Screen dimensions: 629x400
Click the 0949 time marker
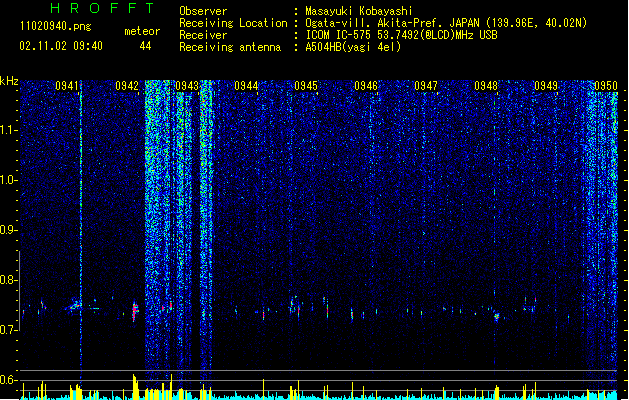pos(546,85)
